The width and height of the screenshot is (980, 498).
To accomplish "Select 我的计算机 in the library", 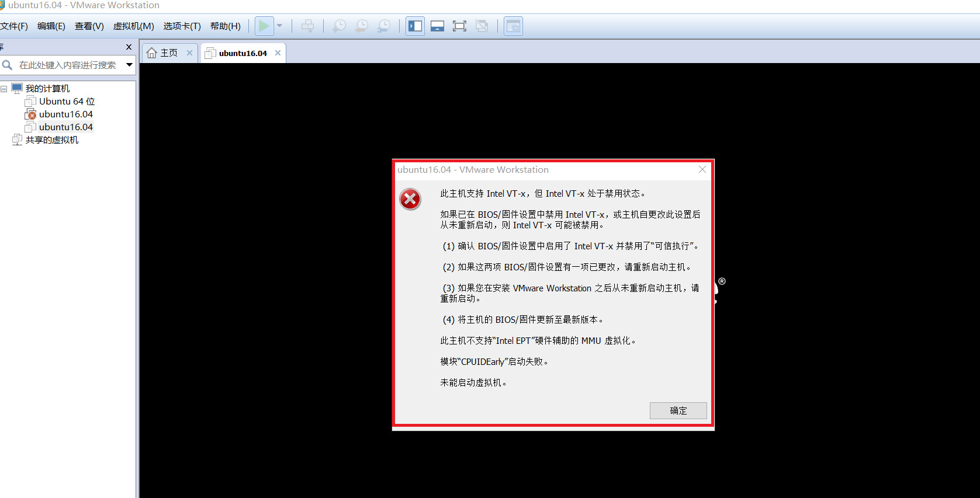I will click(x=47, y=89).
